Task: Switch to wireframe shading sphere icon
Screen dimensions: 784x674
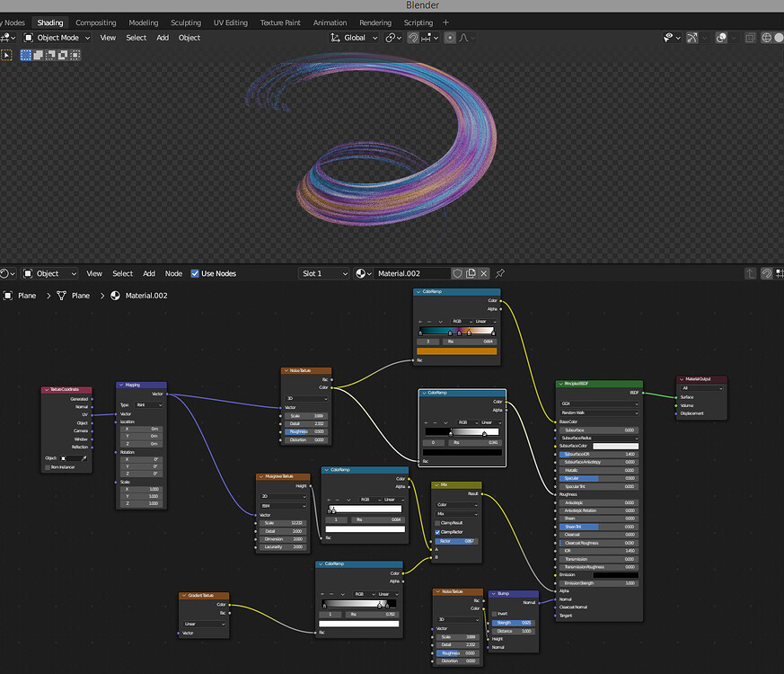Action: point(767,38)
